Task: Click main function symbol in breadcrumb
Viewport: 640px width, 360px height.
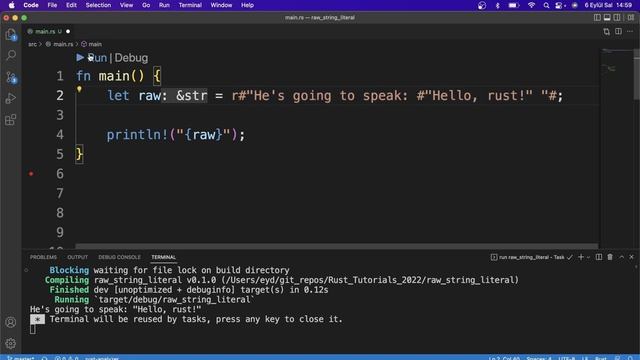Action: (x=92, y=44)
